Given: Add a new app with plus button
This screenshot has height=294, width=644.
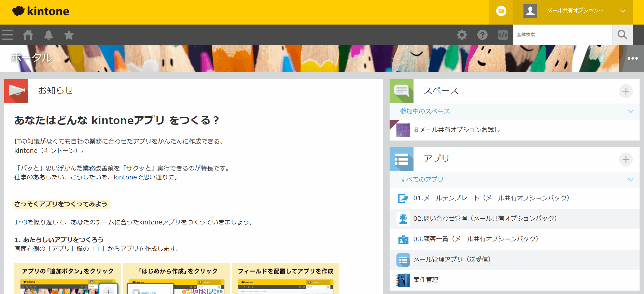Looking at the screenshot, I should (626, 159).
